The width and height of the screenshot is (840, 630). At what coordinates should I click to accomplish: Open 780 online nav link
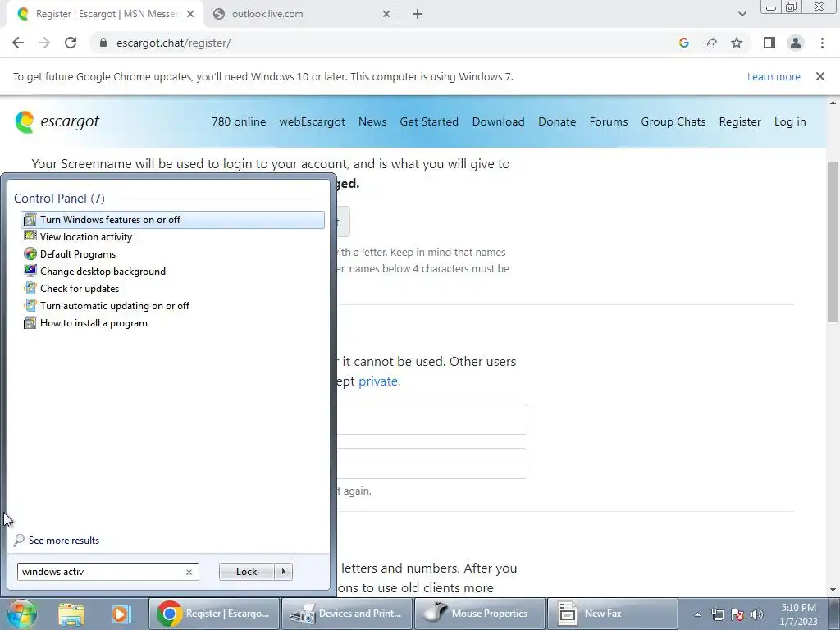click(x=239, y=121)
